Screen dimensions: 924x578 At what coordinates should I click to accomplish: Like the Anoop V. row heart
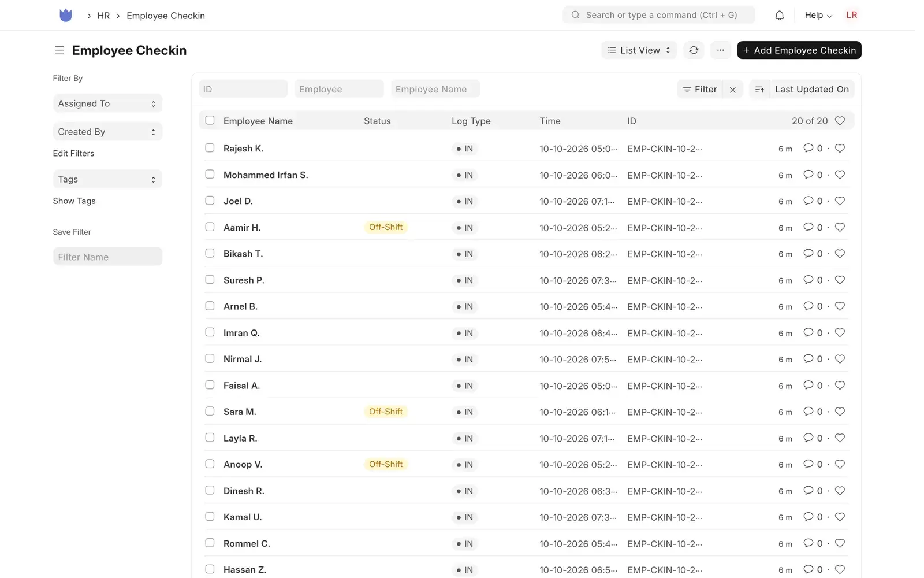pos(840,464)
